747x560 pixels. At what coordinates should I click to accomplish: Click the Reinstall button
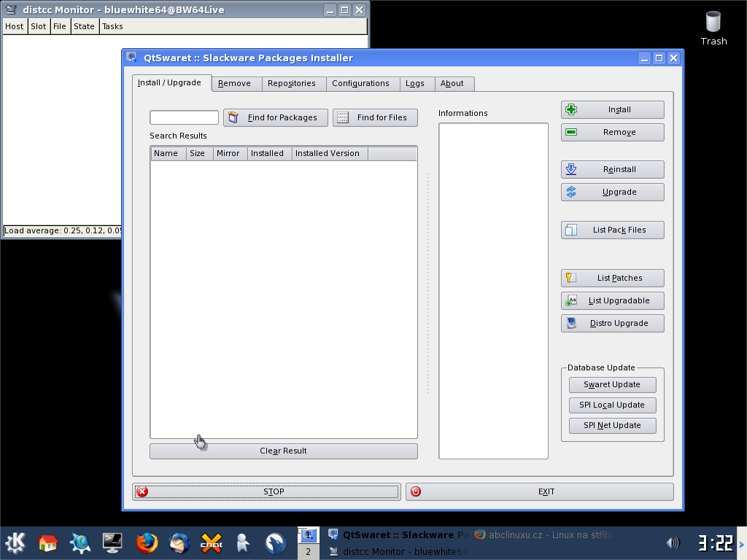[x=613, y=169]
